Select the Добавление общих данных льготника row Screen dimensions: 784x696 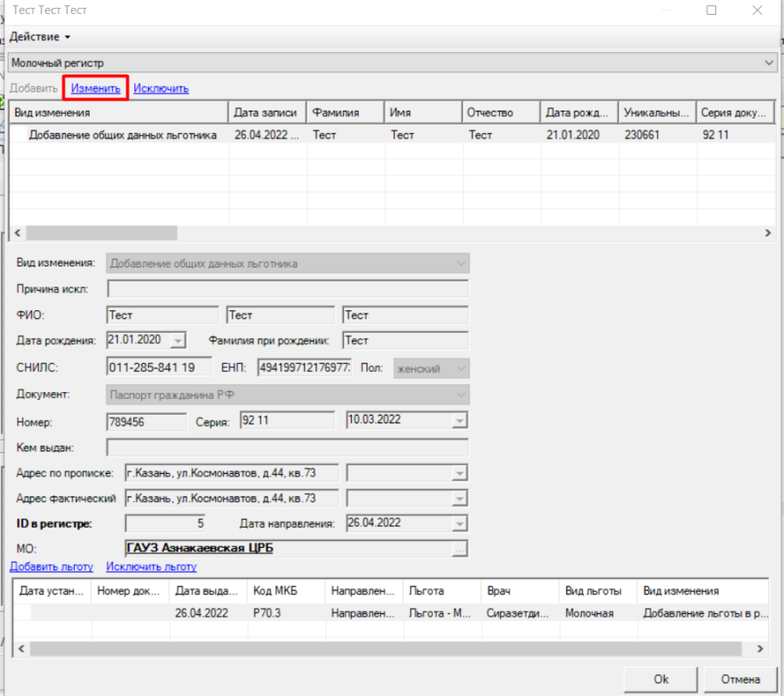tap(393, 135)
